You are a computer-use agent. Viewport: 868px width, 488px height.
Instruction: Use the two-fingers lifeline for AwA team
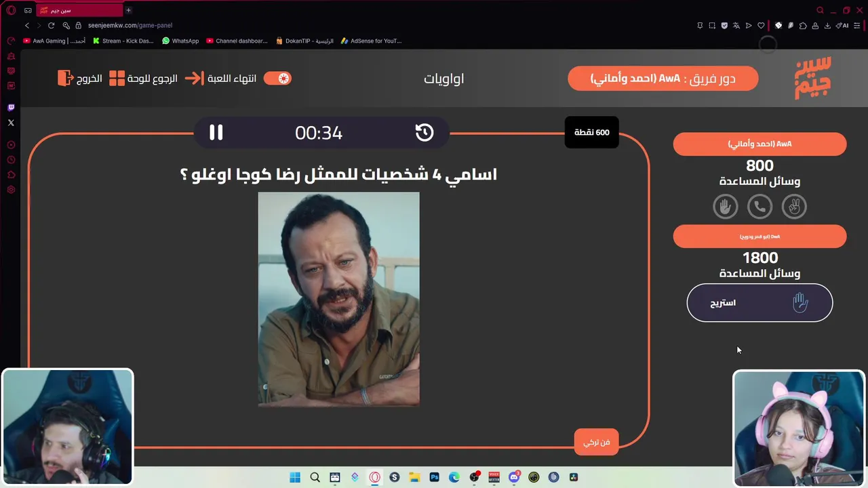794,206
